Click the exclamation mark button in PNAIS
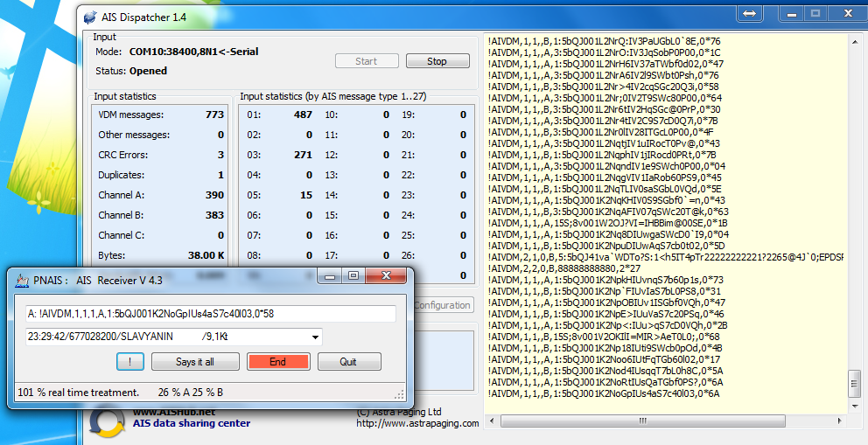The width and height of the screenshot is (868, 445). tap(130, 362)
